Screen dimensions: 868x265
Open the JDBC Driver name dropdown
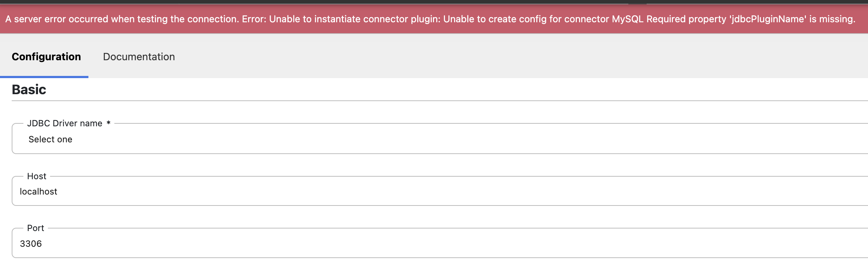click(x=440, y=139)
